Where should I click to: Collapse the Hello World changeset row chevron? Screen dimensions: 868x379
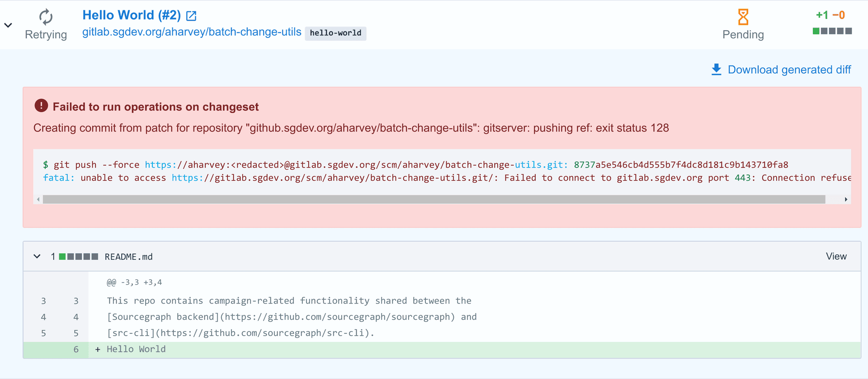pyautogui.click(x=8, y=25)
